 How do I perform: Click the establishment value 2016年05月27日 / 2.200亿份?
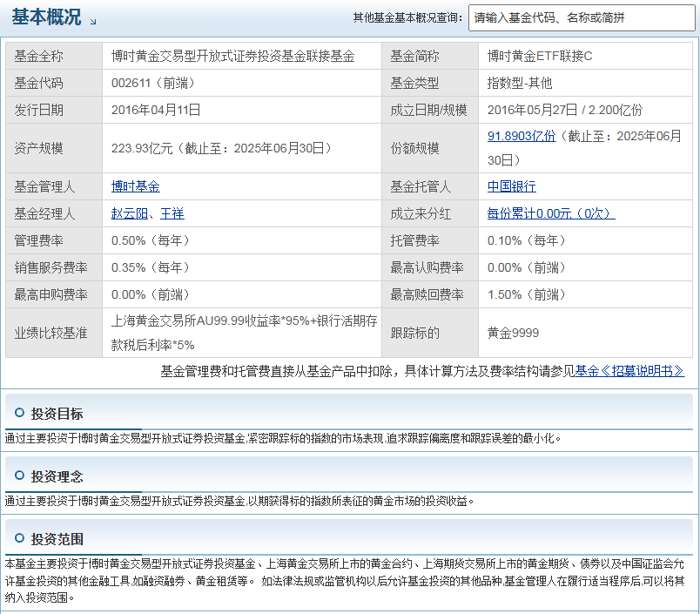(x=565, y=111)
